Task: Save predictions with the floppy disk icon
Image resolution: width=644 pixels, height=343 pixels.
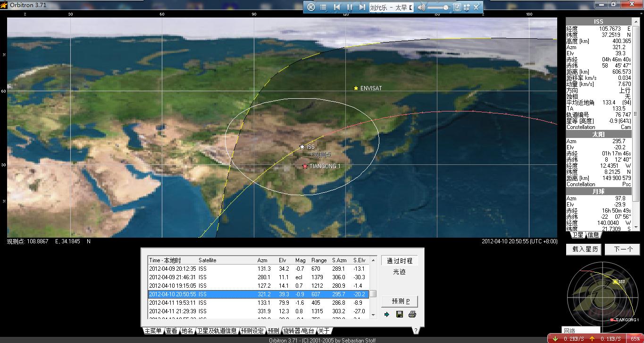Action: (400, 315)
